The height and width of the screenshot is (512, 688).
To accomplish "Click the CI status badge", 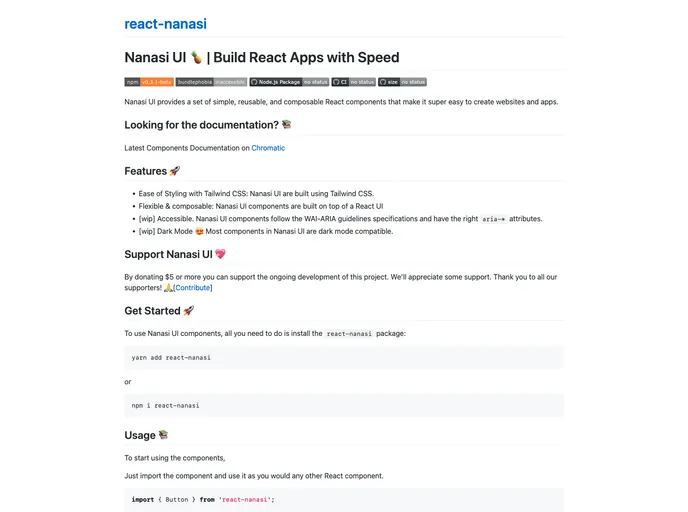I will [354, 82].
